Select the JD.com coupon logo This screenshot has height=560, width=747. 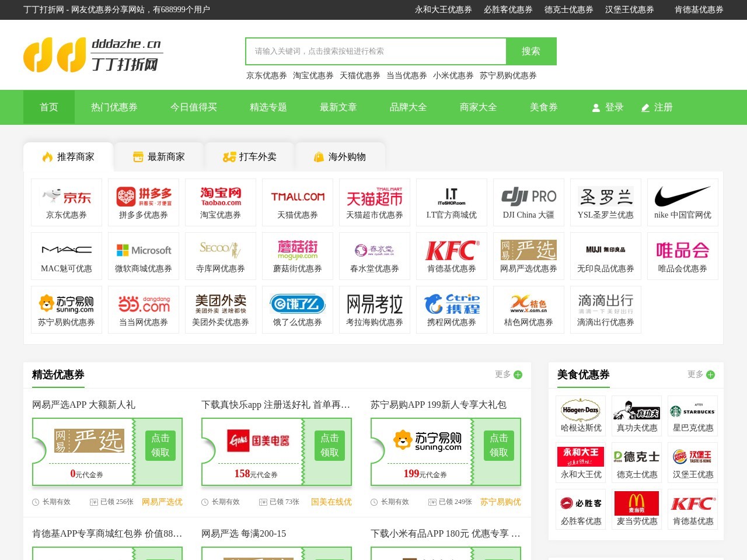coord(66,195)
